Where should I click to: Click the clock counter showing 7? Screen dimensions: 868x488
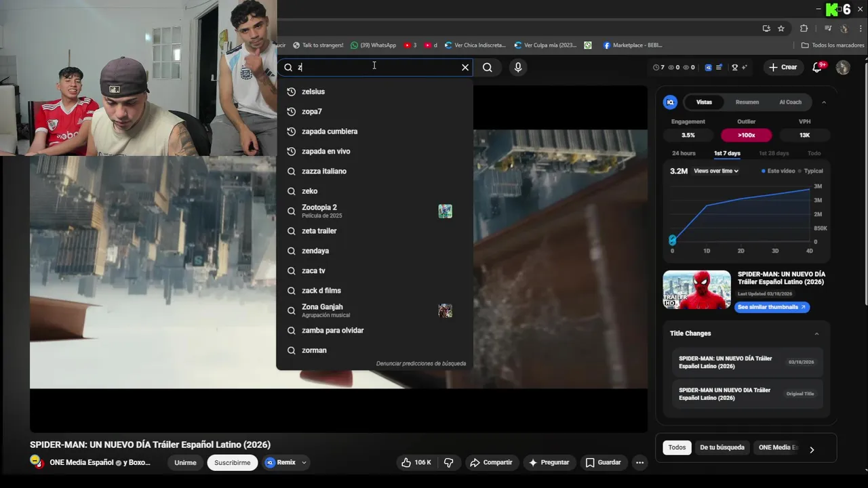click(658, 67)
